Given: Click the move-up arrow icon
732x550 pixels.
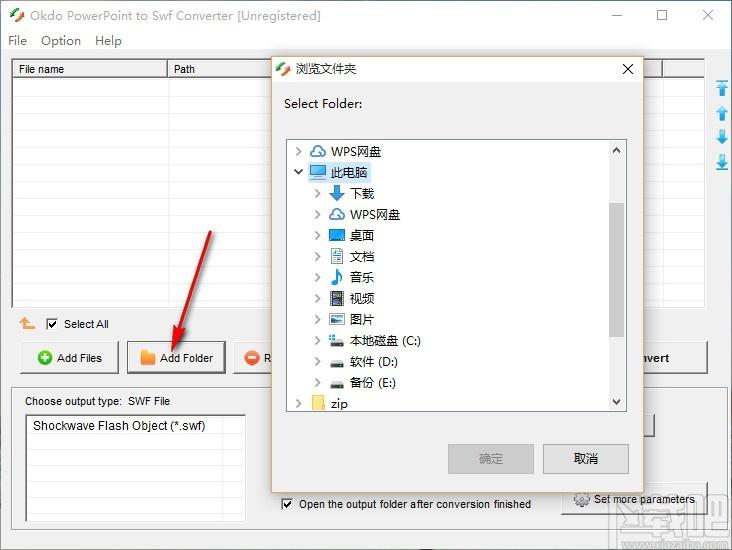Looking at the screenshot, I should click(722, 113).
